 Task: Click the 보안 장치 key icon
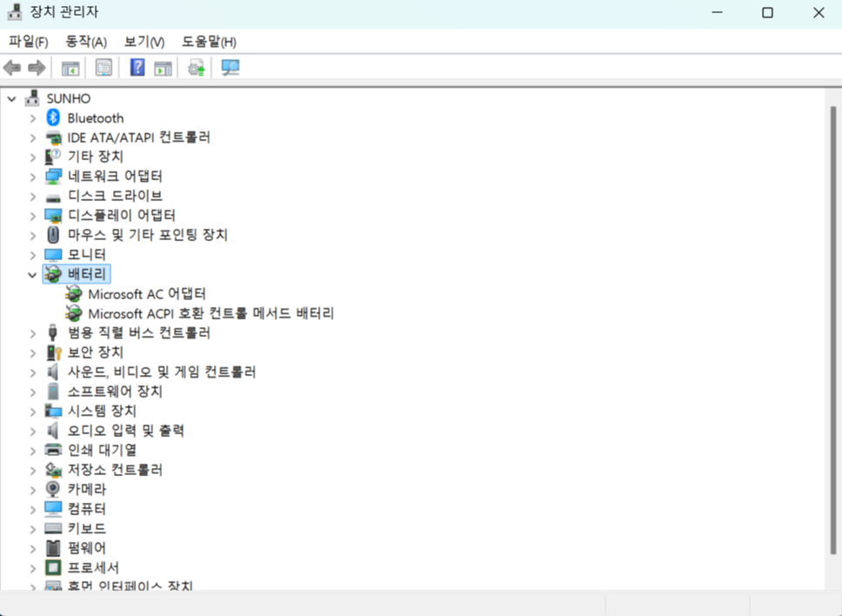(54, 352)
